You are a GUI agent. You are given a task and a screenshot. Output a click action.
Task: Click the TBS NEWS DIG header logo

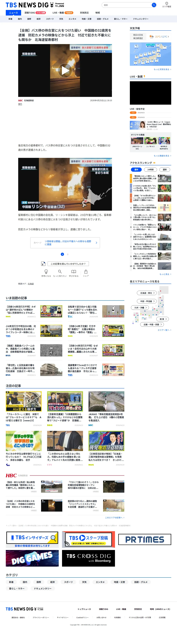[x=35, y=5]
